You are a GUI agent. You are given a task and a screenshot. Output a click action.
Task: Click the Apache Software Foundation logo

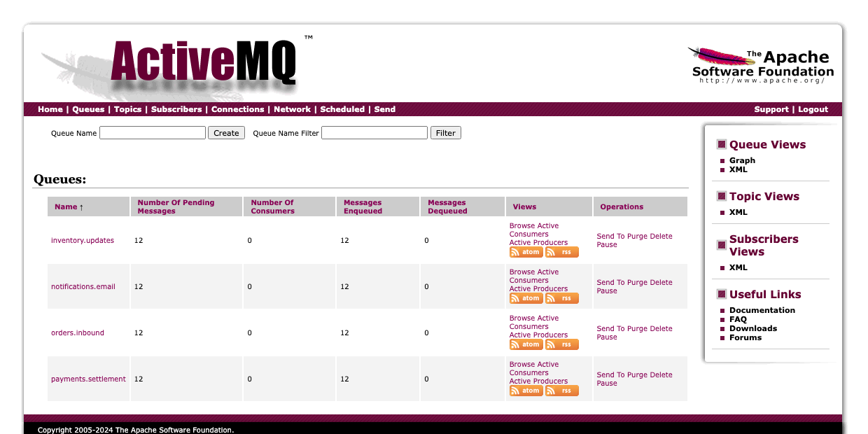point(762,66)
